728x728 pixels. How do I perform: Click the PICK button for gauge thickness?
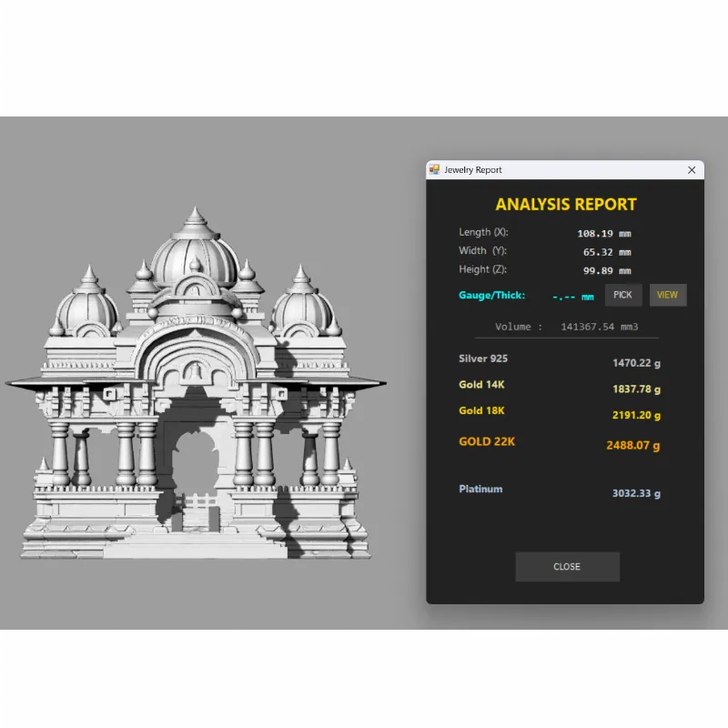(623, 295)
